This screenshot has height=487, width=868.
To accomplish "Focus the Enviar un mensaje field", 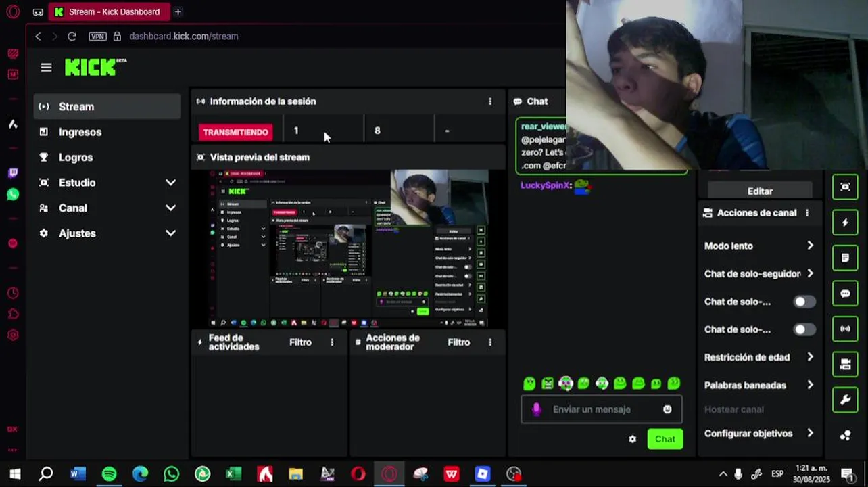I will coord(602,409).
